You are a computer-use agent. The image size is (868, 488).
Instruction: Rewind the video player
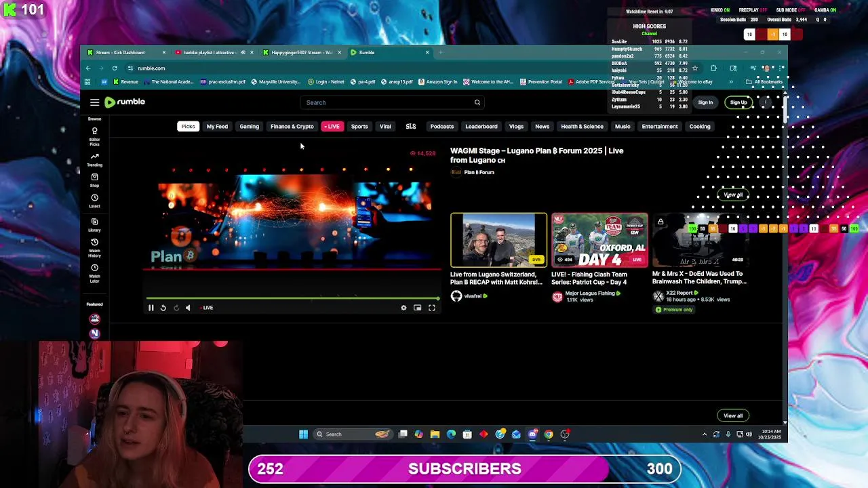pos(163,308)
